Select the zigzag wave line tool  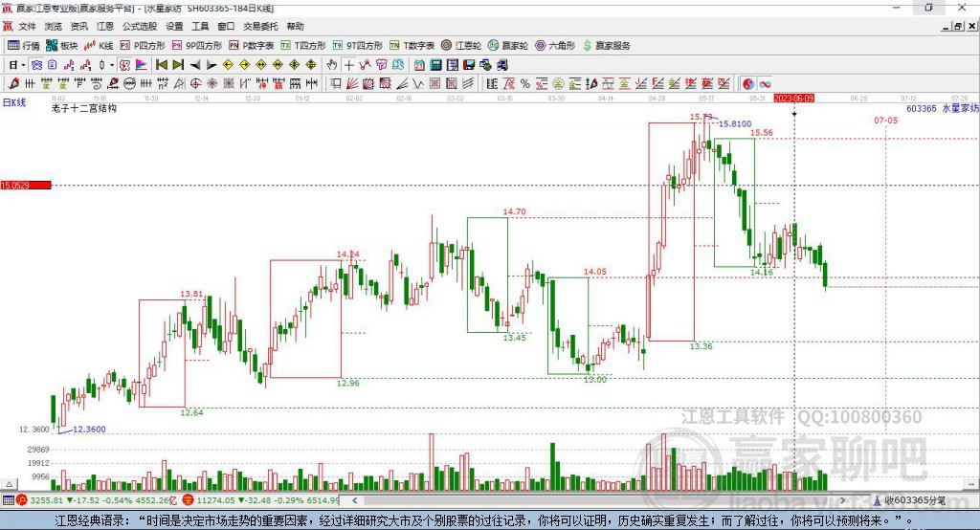(x=417, y=84)
